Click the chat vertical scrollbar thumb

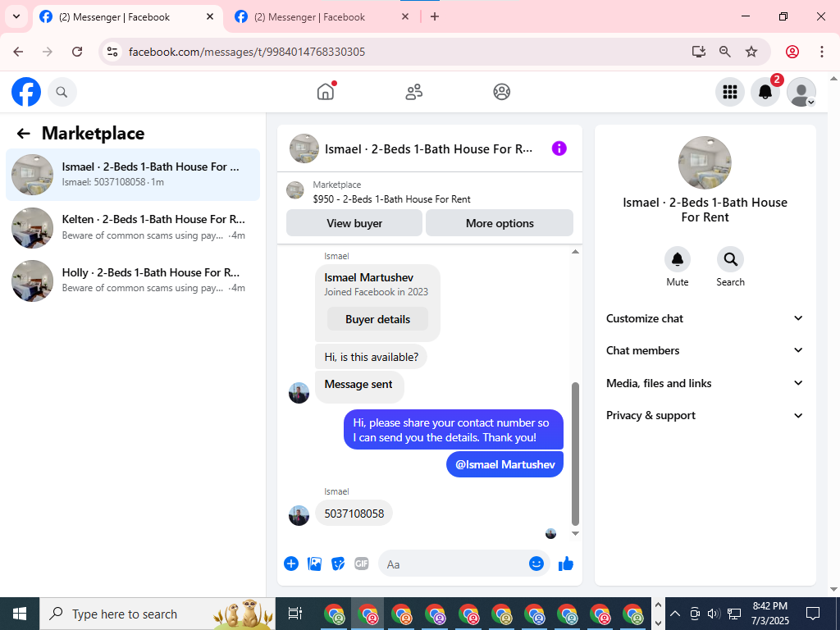pyautogui.click(x=575, y=454)
